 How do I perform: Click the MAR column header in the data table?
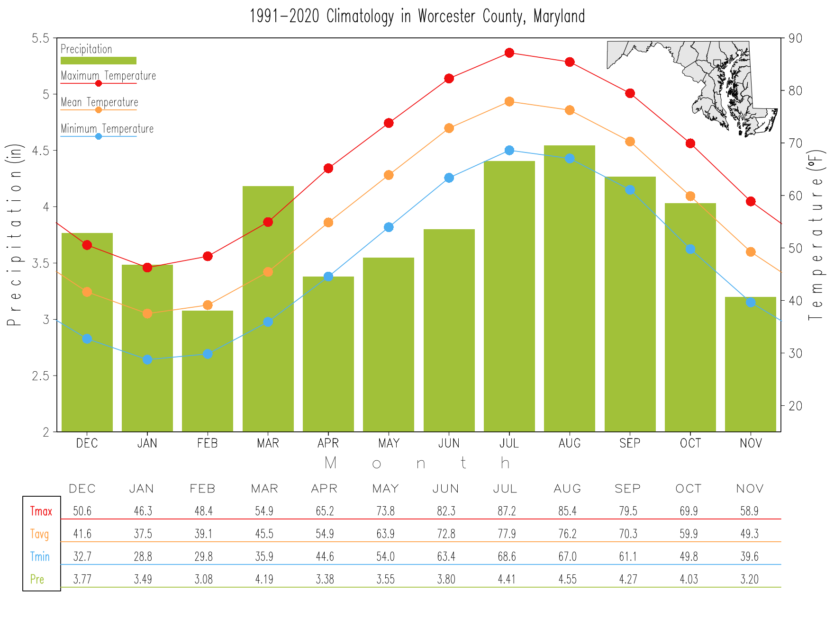click(265, 489)
